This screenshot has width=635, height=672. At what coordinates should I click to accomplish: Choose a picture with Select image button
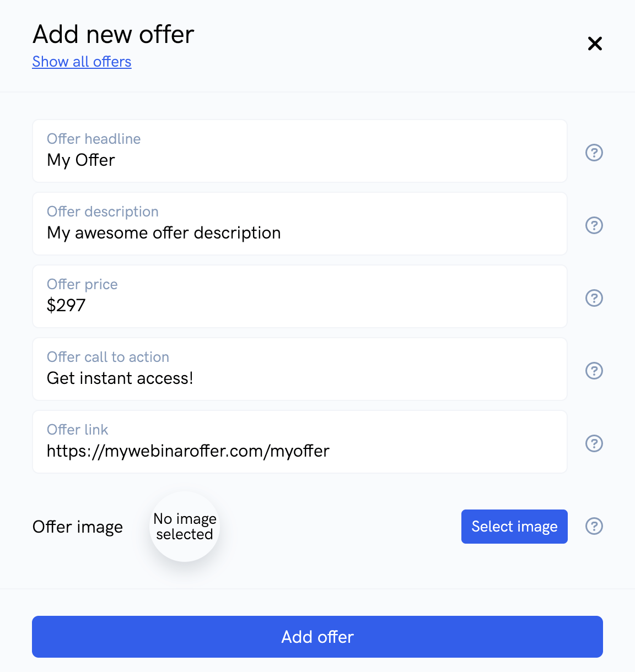[514, 527]
